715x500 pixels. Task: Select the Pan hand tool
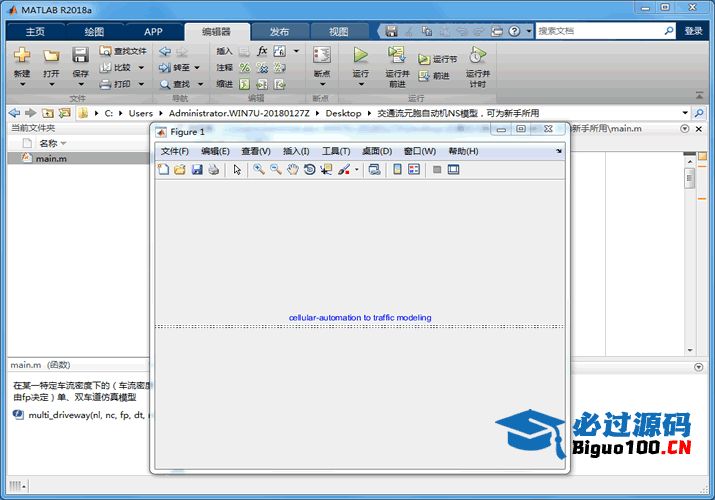(x=292, y=170)
